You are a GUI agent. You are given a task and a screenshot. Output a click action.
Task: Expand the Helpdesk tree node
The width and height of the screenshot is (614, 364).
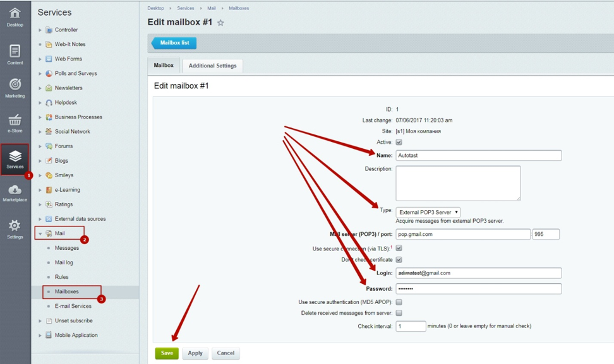[x=40, y=102]
